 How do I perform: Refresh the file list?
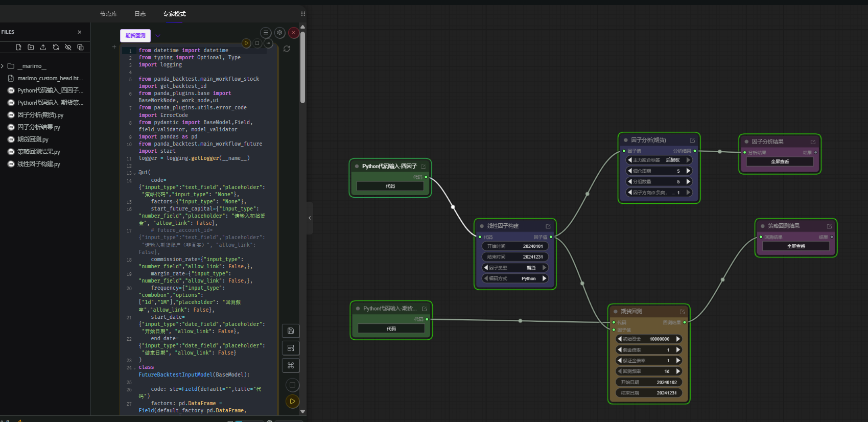56,47
